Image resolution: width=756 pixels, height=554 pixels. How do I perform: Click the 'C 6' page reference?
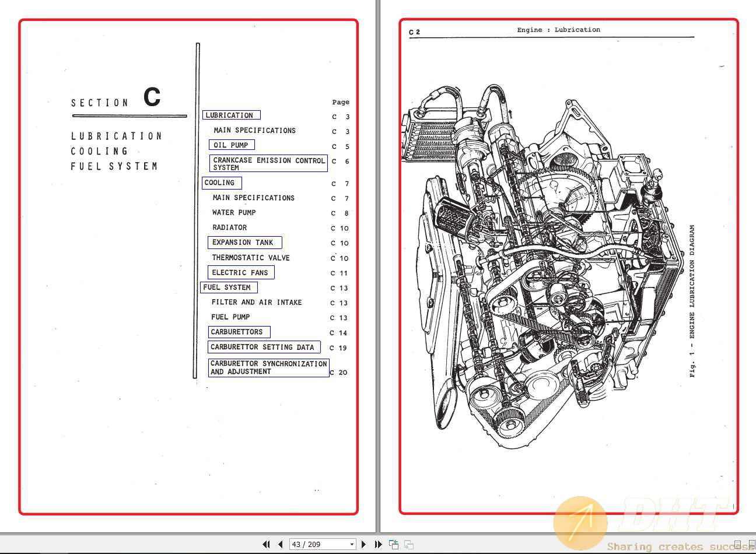341,162
